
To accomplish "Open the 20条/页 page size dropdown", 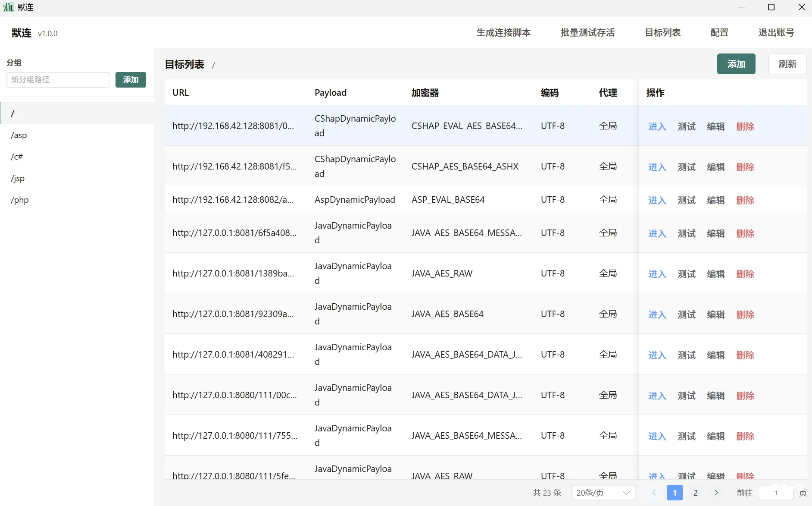I will click(x=603, y=492).
